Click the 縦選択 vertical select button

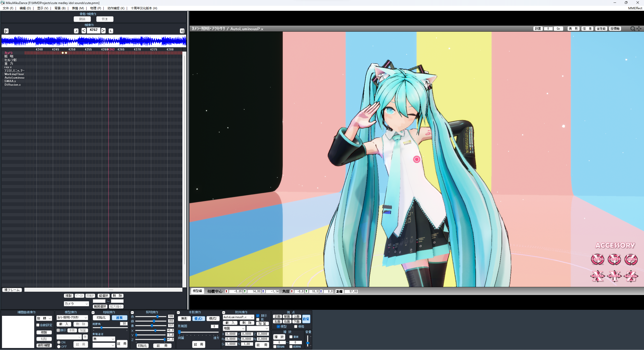[x=103, y=296]
